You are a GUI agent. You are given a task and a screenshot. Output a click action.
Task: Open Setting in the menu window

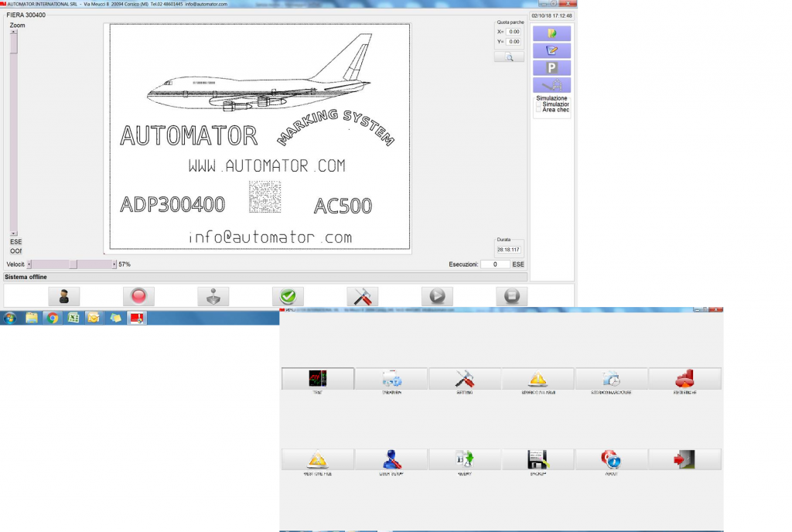[x=465, y=379]
